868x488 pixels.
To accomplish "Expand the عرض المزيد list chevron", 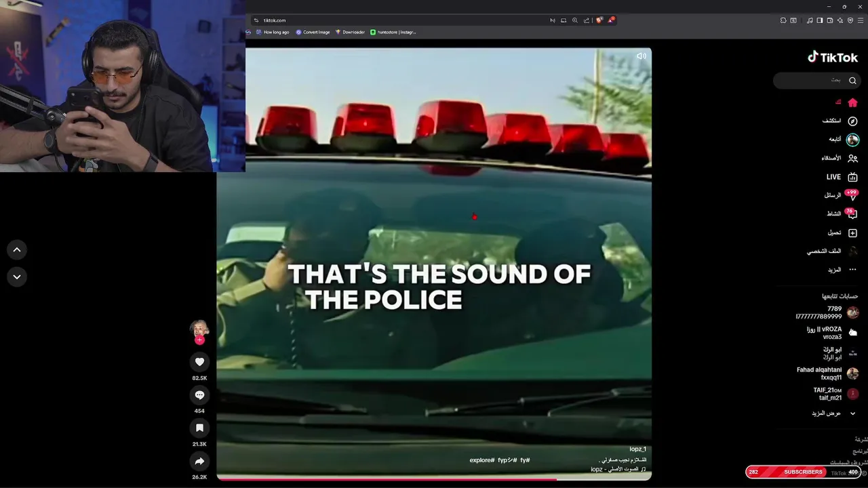I will coord(852,413).
